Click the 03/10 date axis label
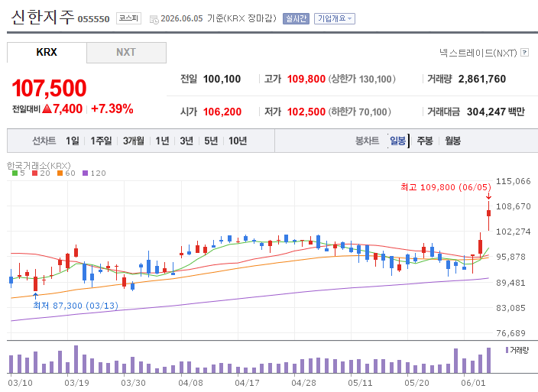This screenshot has height=392, width=538. click(20, 383)
